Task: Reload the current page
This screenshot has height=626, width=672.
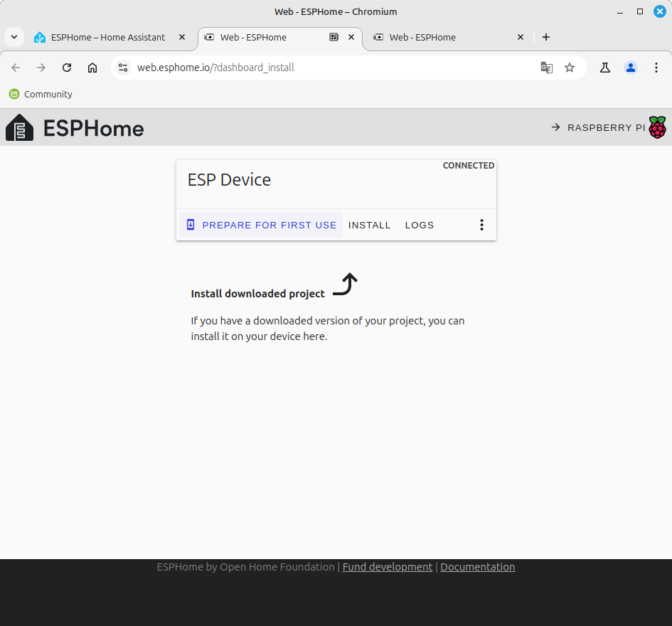Action: coord(67,68)
